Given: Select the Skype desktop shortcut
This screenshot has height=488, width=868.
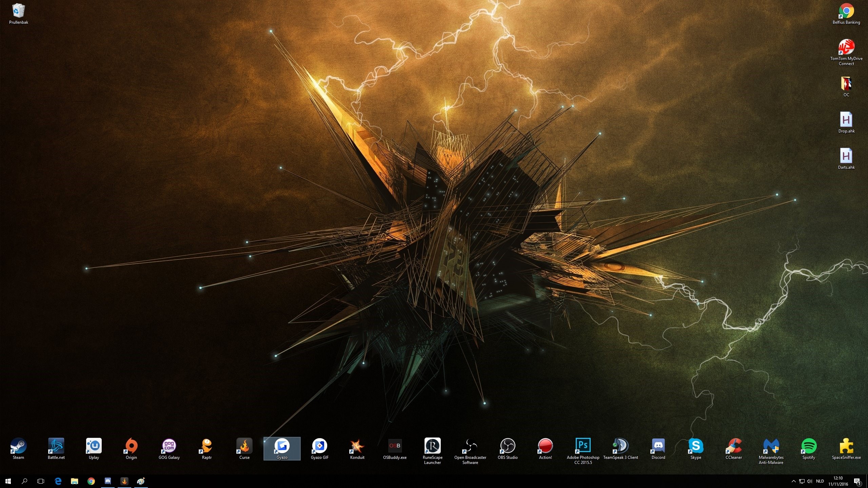Looking at the screenshot, I should (x=696, y=449).
